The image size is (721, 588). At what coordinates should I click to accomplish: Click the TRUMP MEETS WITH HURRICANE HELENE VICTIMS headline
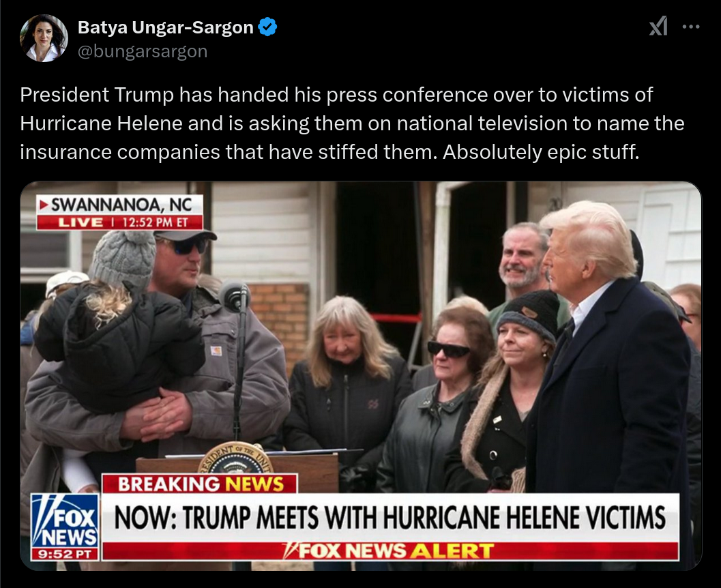click(390, 517)
